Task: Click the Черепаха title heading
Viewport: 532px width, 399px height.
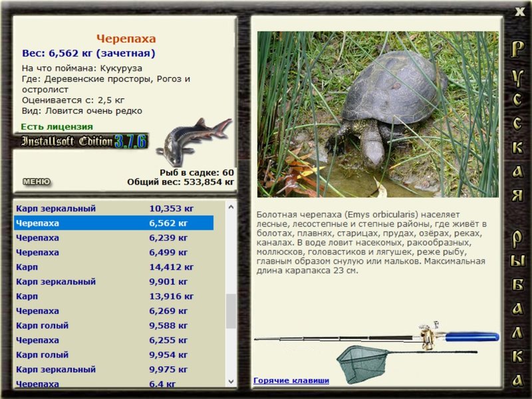Action: 126,39
